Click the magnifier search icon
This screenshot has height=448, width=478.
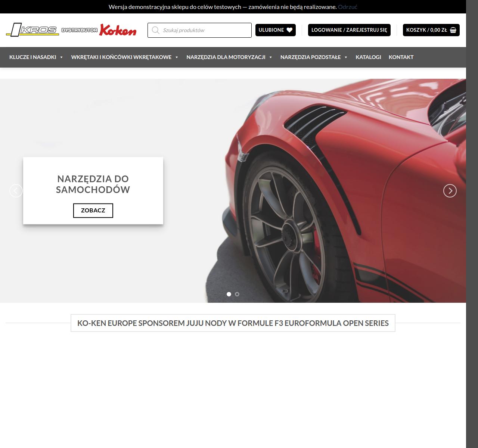(x=156, y=30)
